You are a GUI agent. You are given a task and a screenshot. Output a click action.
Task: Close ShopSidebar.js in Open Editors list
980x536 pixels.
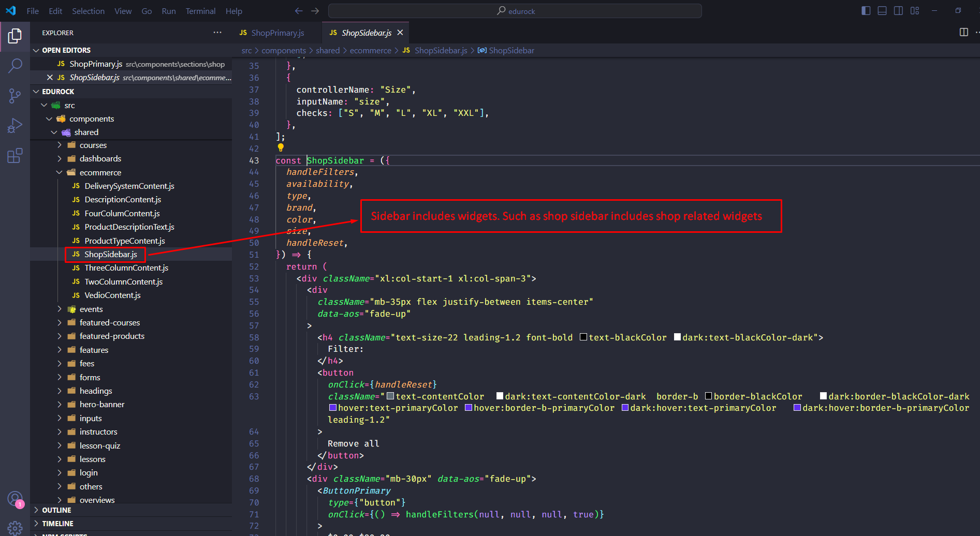point(50,78)
